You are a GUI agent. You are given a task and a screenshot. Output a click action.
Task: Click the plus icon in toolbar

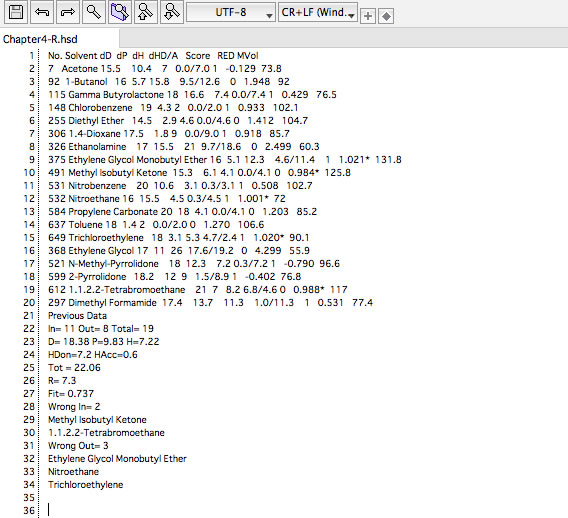[x=368, y=16]
